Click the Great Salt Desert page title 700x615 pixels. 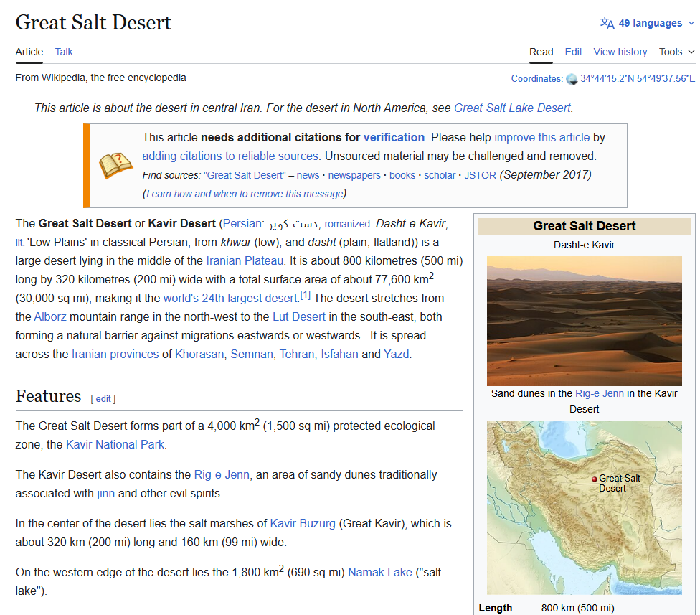click(93, 22)
